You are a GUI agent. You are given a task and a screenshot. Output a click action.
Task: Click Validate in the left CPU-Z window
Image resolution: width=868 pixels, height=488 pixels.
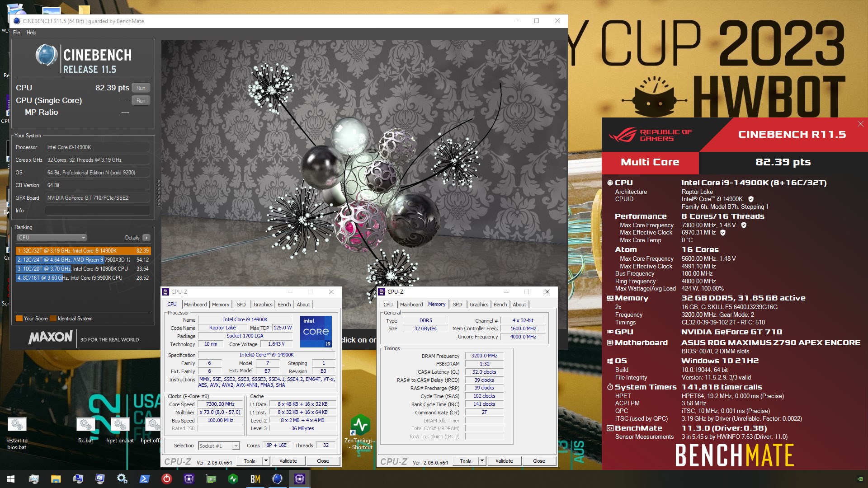(x=288, y=461)
